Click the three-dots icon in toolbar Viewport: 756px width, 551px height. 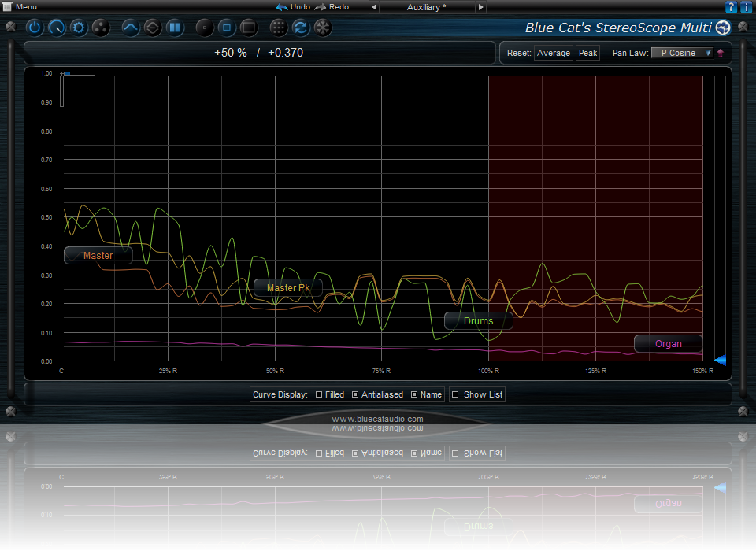click(x=101, y=28)
